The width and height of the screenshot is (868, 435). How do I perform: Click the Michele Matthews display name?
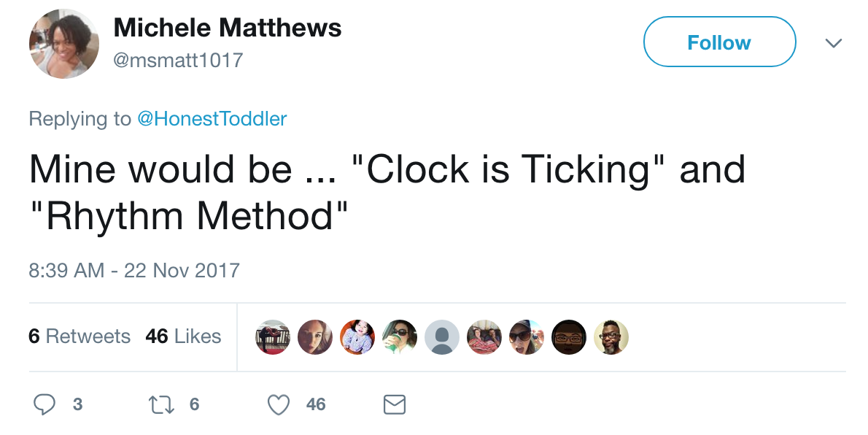click(228, 28)
